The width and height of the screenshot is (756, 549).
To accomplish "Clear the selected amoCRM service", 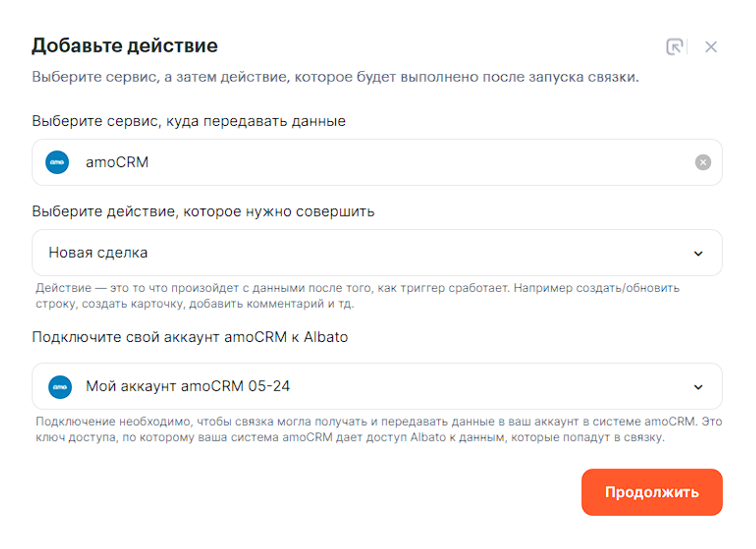I will 702,163.
